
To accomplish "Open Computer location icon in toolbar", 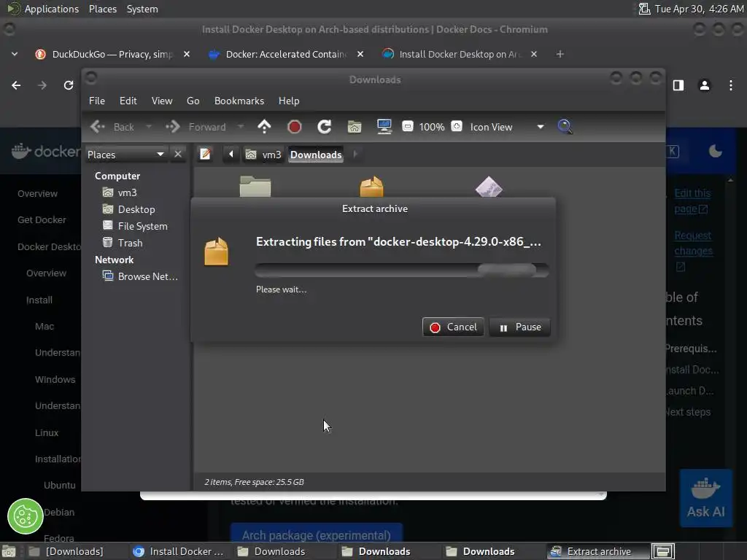I will 384,127.
